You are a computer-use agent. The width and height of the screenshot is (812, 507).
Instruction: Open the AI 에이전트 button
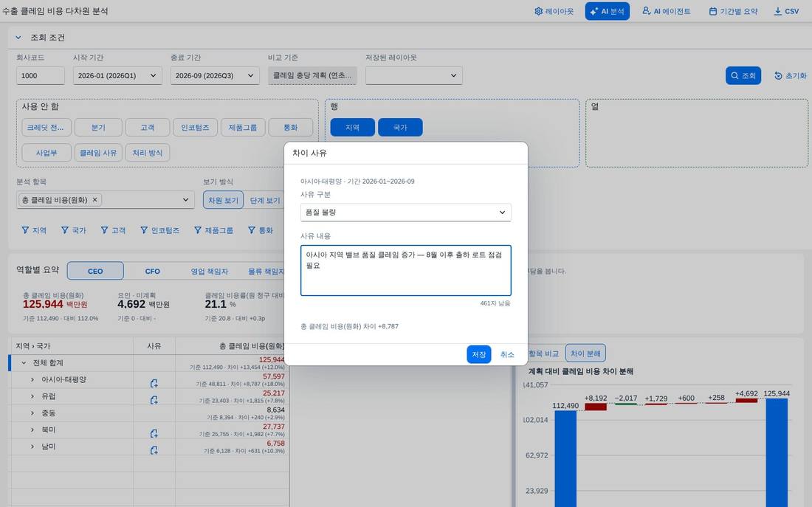(666, 11)
